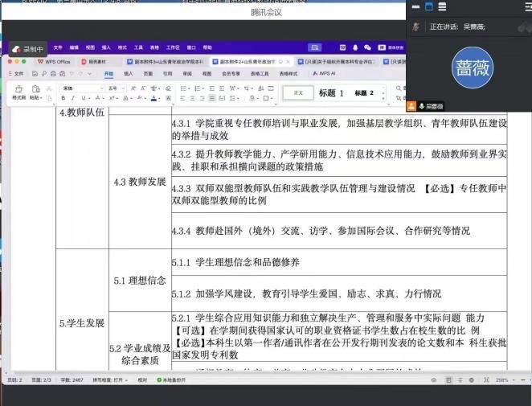The image size is (532, 406).
Task: Open the 插入 (Insert) ribbon tab
Action: (128, 72)
